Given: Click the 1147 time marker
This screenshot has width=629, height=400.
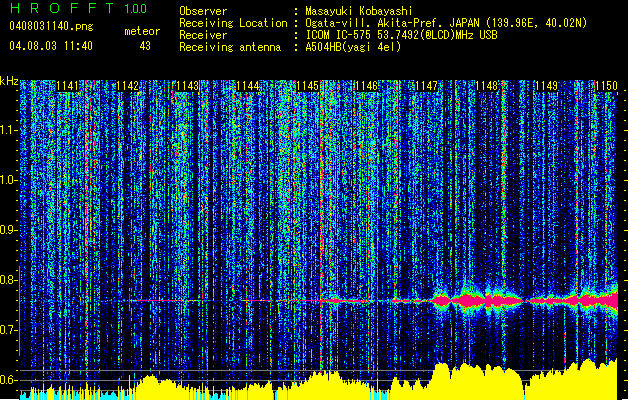Looking at the screenshot, I should [427, 86].
